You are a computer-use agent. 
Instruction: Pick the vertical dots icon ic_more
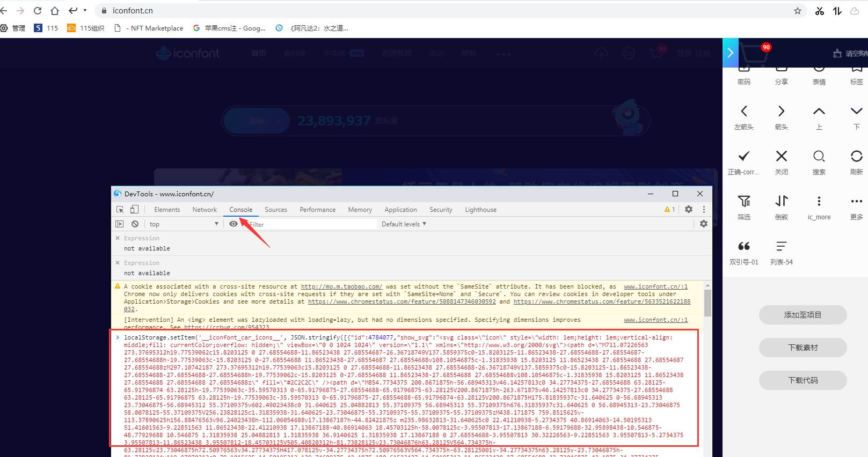pyautogui.click(x=819, y=201)
